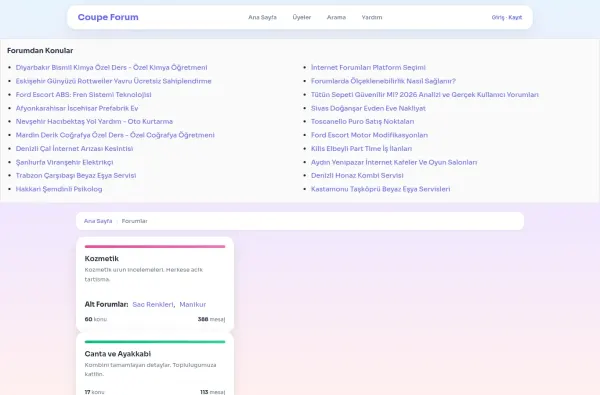The width and height of the screenshot is (600, 395).
Task: Open the Coupe Forum logo link
Action: [x=108, y=17]
